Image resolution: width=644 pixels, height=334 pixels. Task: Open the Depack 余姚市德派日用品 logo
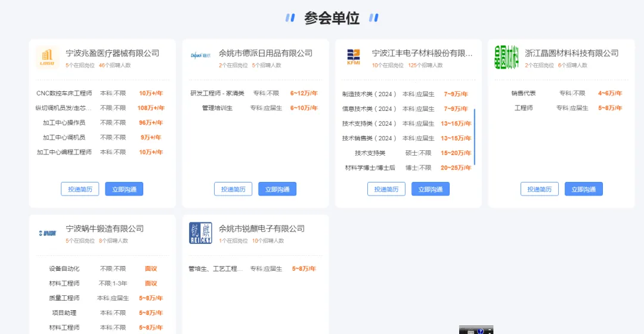(x=200, y=55)
